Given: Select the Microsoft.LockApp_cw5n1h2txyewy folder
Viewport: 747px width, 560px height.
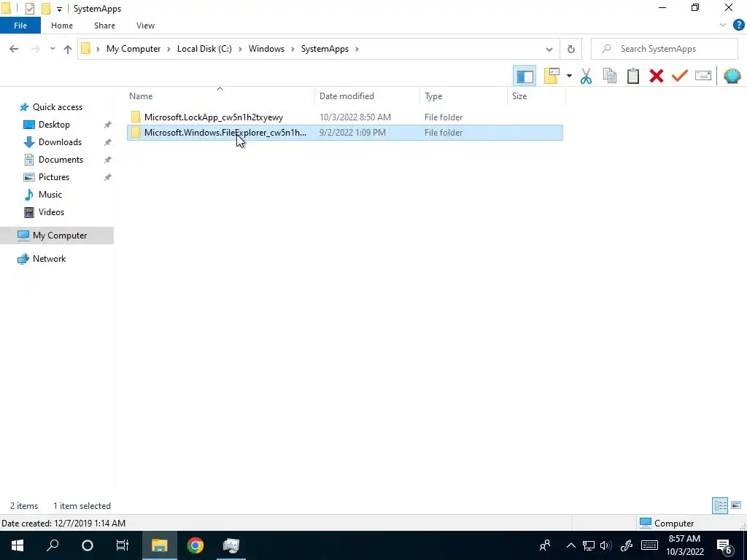Looking at the screenshot, I should point(345,117).
